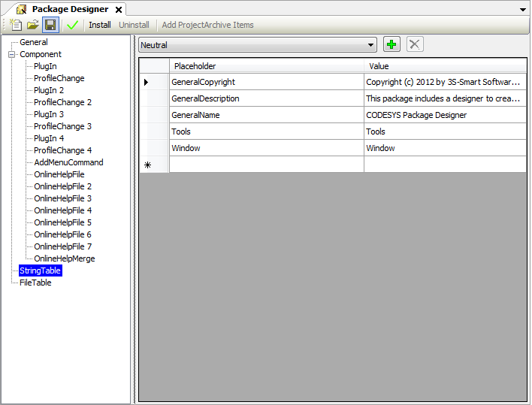Select AddMenuCommand in the tree
Viewport: 532px width, 405px height.
[68, 162]
